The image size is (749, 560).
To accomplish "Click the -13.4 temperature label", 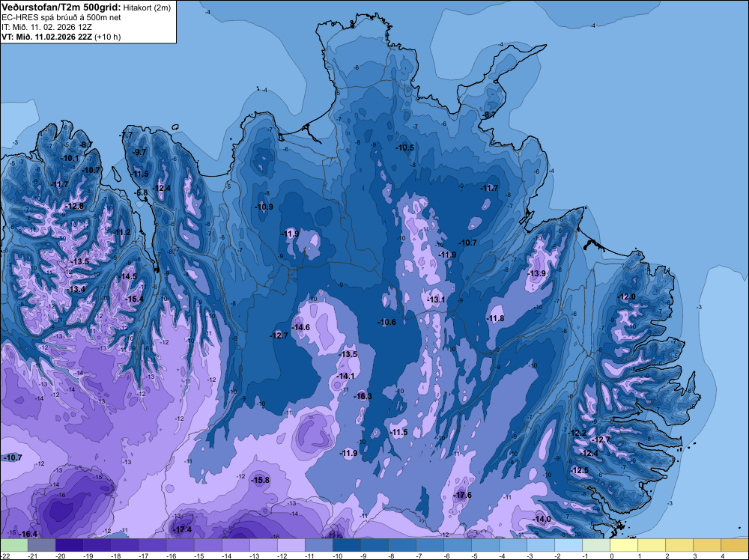I will (x=76, y=289).
